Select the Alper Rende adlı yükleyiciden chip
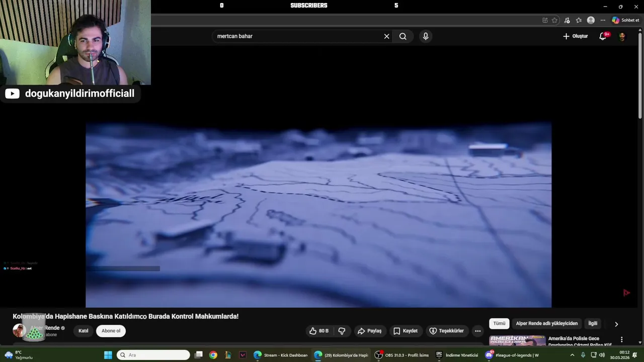The image size is (644, 362). tap(547, 323)
